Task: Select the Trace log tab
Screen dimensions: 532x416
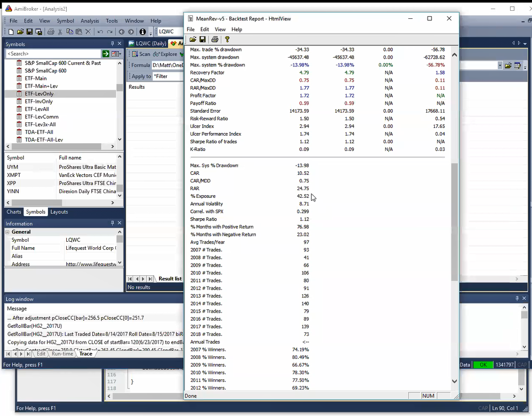Action: (86, 354)
